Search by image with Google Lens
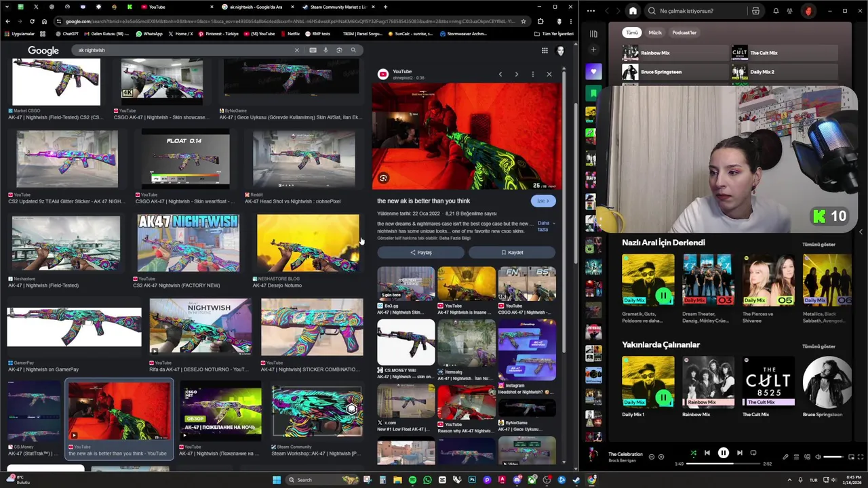The height and width of the screenshot is (488, 868). [339, 50]
